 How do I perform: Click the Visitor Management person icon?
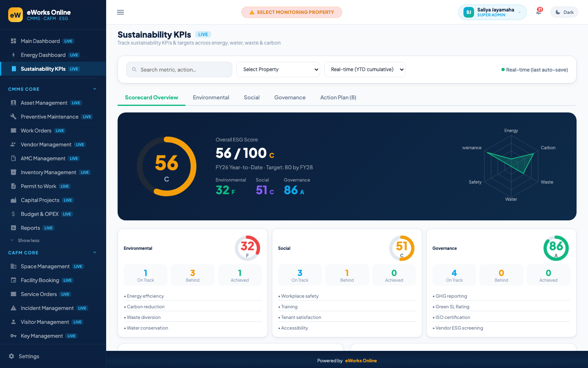[x=13, y=322]
